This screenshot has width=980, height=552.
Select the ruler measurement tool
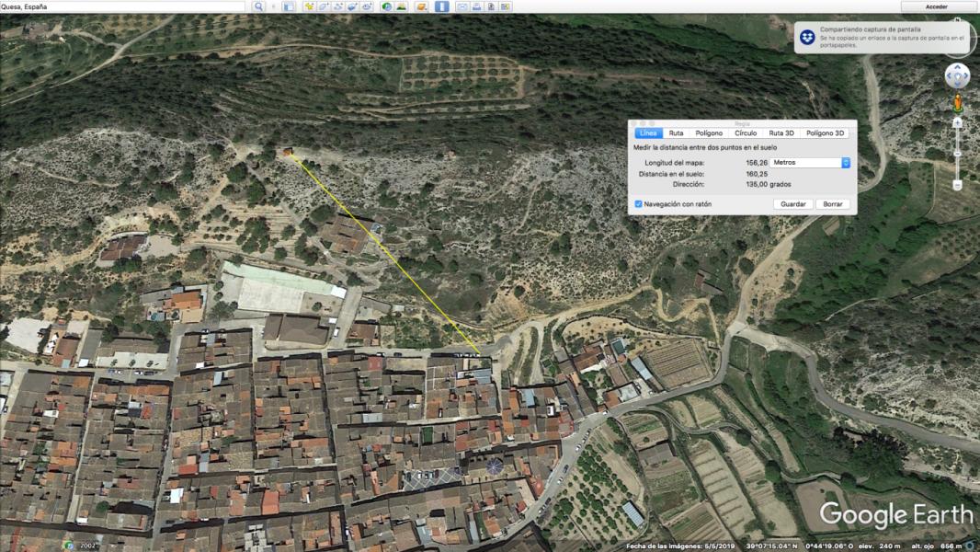442,6
